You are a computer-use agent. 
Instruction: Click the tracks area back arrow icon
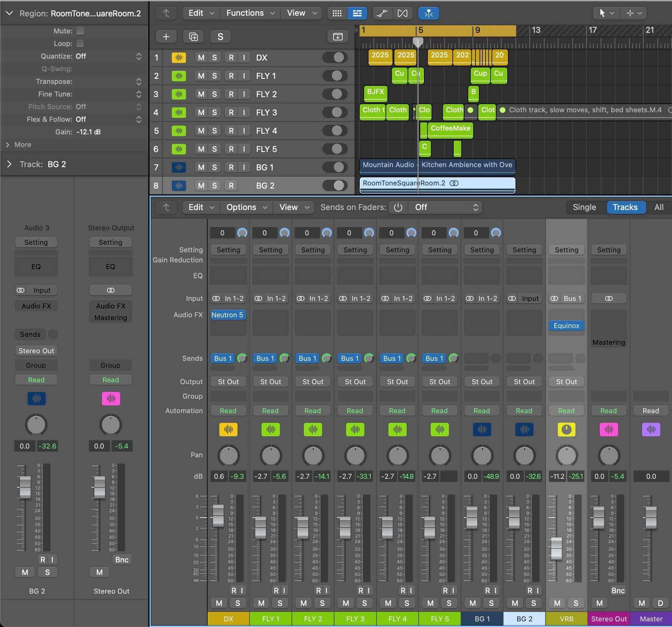[x=166, y=13]
